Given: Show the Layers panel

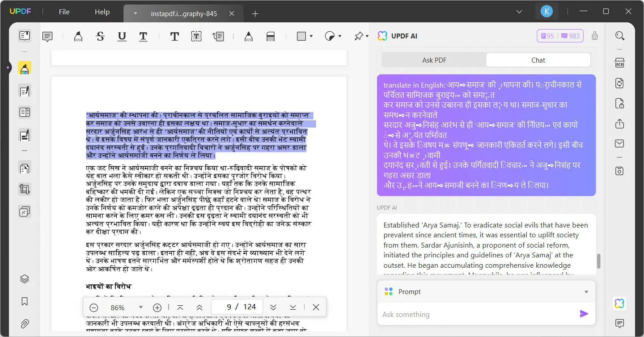Looking at the screenshot, I should pos(25,279).
